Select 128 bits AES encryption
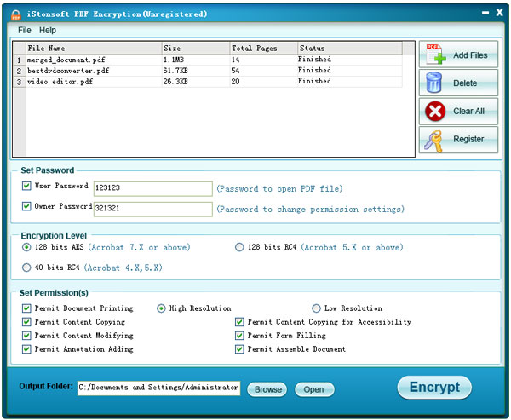 pyautogui.click(x=26, y=247)
